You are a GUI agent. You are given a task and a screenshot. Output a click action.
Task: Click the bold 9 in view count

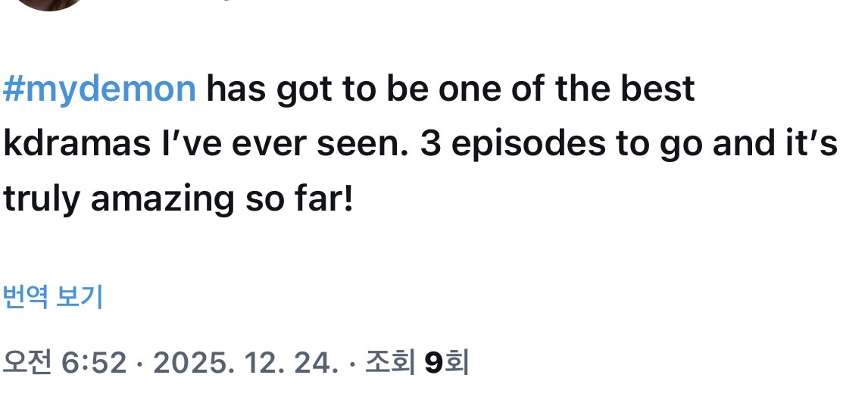[x=432, y=364]
